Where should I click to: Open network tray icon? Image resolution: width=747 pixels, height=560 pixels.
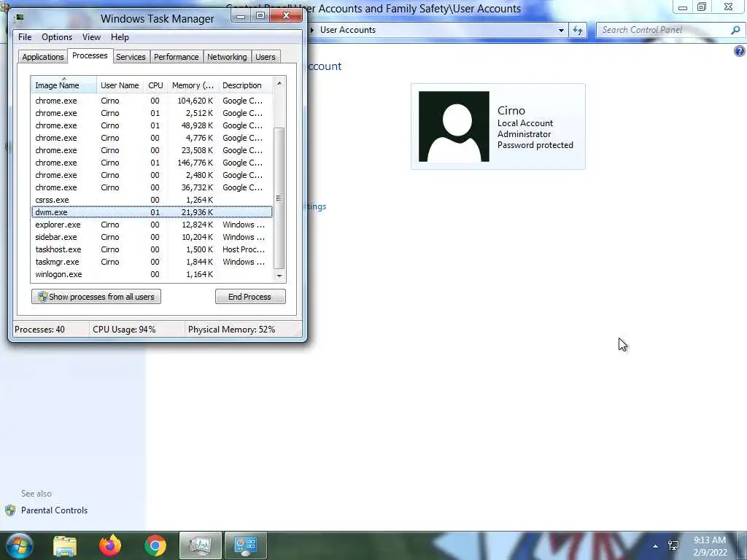point(673,545)
